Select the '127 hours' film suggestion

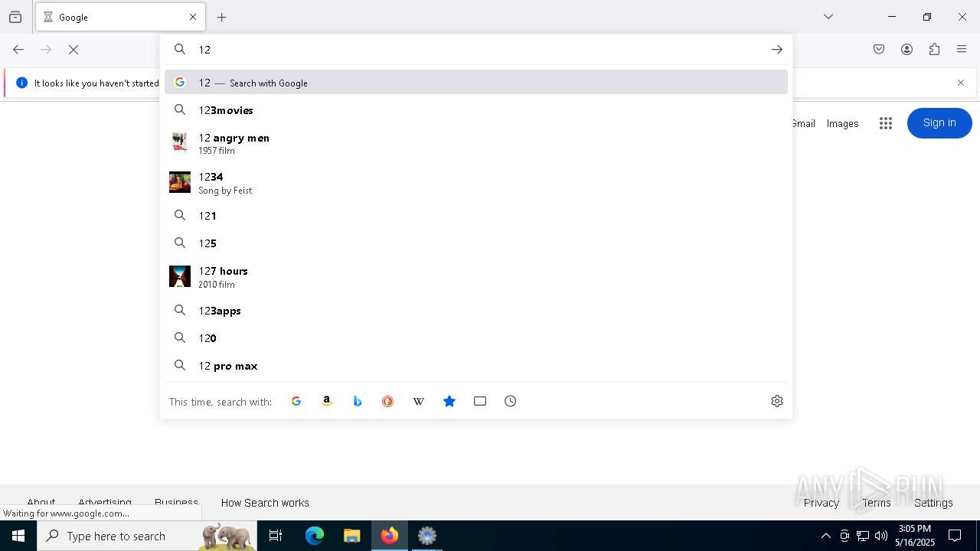click(476, 277)
